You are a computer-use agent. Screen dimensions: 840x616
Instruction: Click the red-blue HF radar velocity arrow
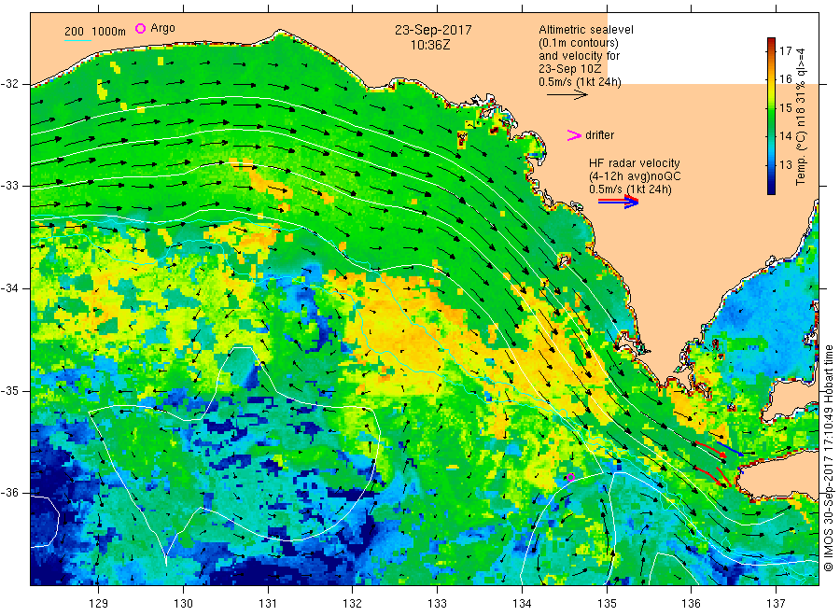(619, 202)
